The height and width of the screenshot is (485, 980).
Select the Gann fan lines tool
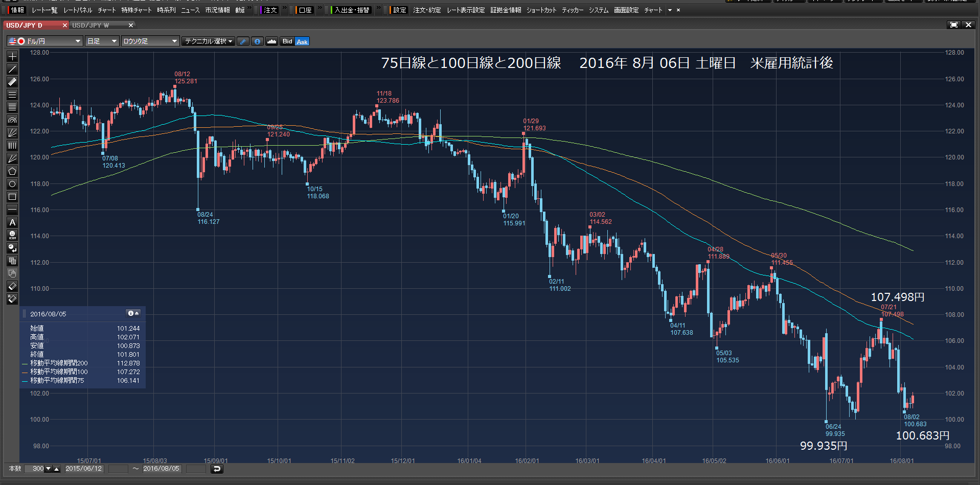click(12, 158)
